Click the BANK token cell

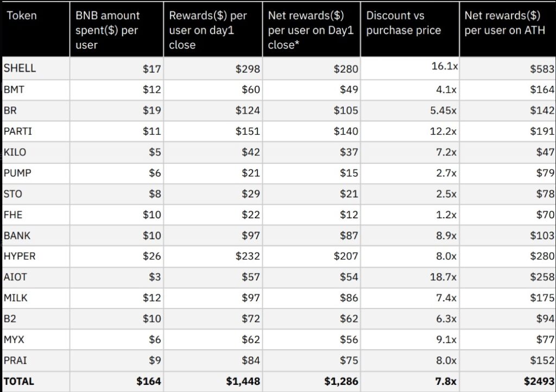point(17,236)
